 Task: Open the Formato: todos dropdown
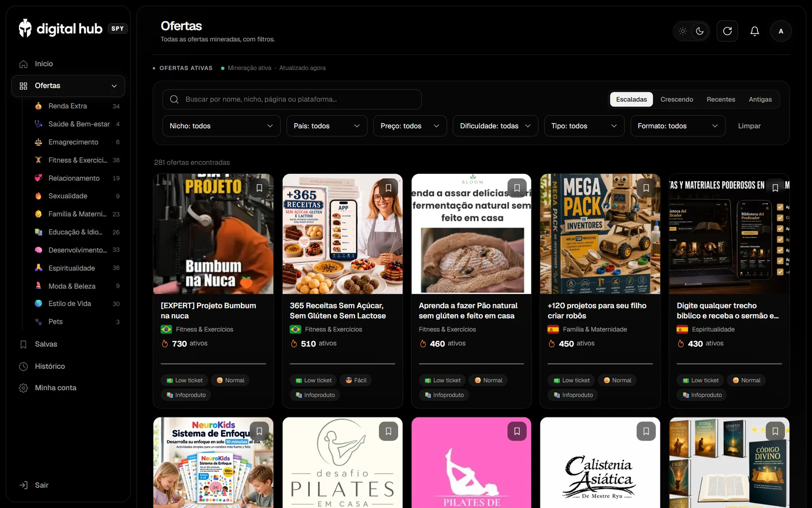[678, 126]
